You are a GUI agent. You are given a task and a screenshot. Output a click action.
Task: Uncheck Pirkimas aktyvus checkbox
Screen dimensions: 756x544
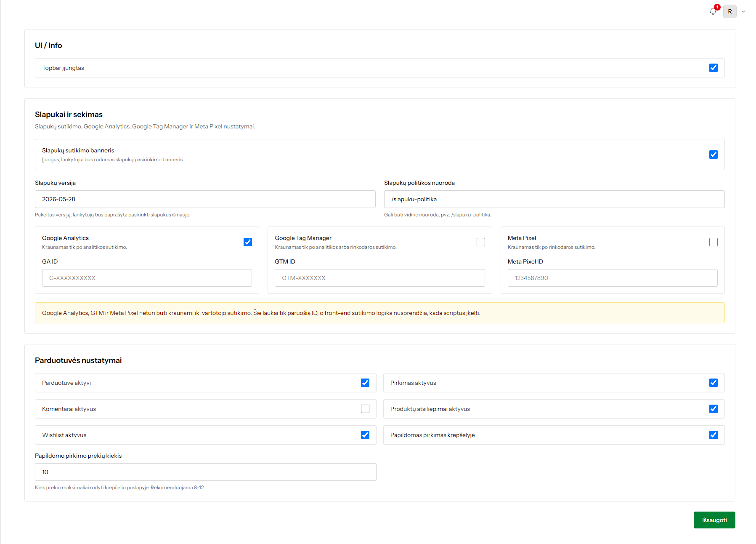714,383
